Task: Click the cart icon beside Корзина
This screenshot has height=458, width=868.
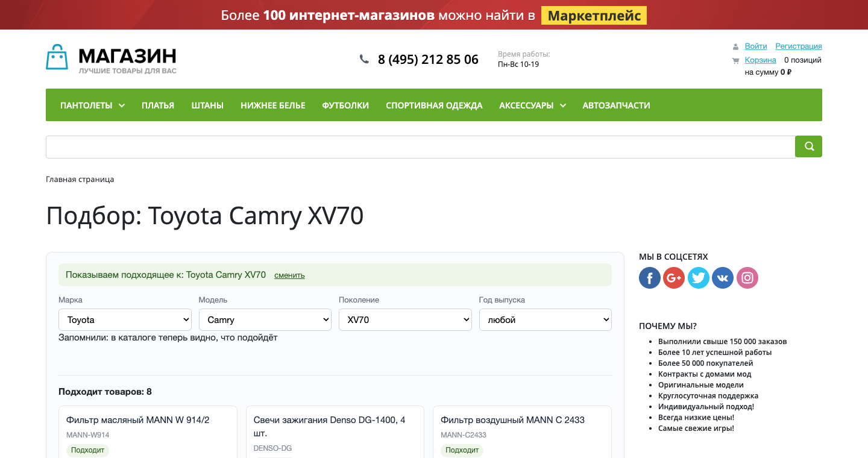Action: (735, 60)
